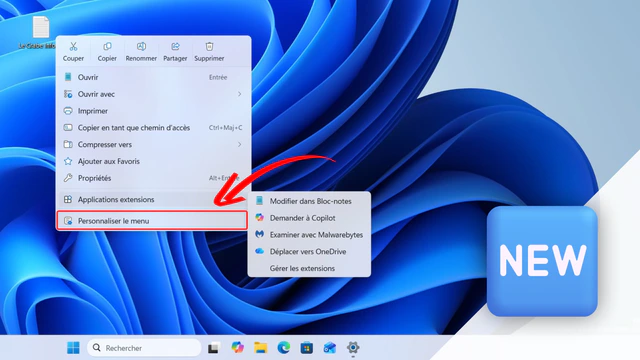
Task: Click Personnaliser le menu
Action: (152, 221)
